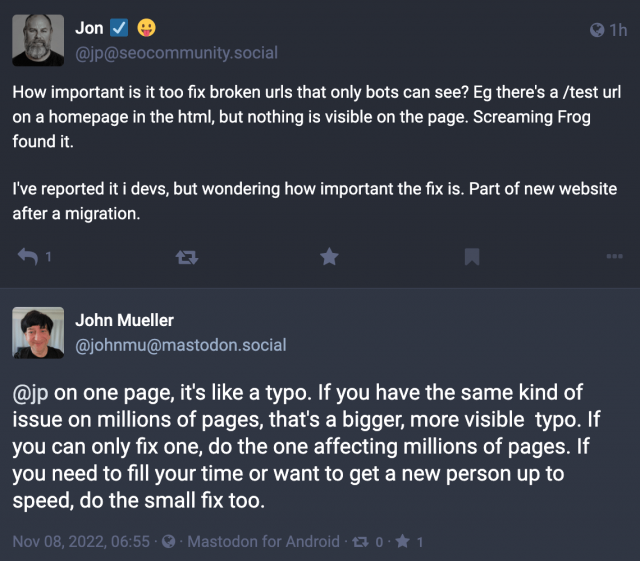Open Jon's profile picture
The image size is (640, 561).
(37, 41)
